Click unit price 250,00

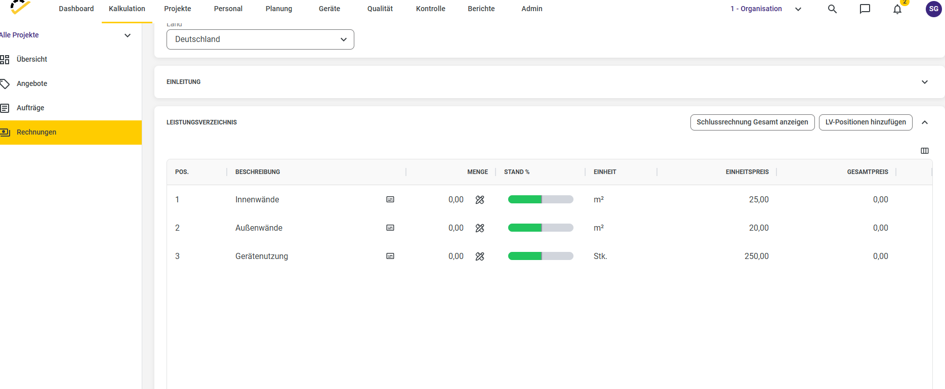[x=756, y=256]
